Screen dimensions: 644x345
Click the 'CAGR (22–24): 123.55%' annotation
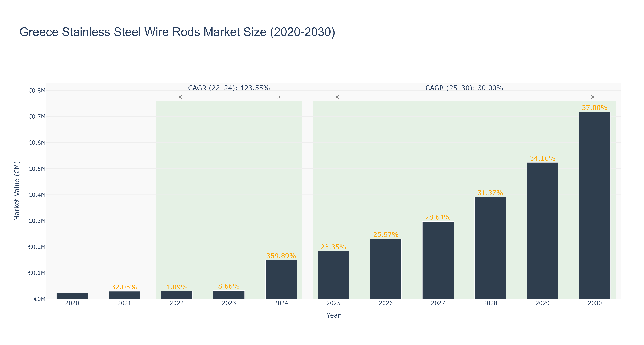(x=229, y=88)
